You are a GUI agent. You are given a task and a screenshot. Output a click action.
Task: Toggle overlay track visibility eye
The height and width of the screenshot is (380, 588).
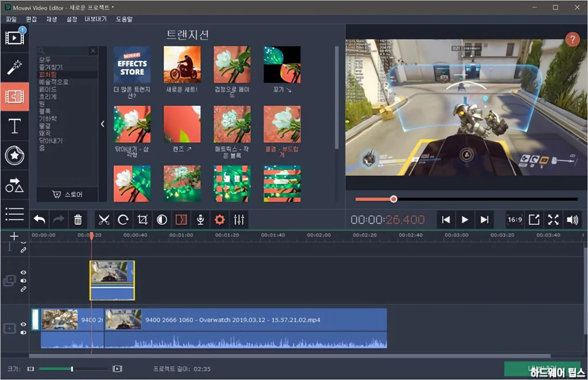23,272
